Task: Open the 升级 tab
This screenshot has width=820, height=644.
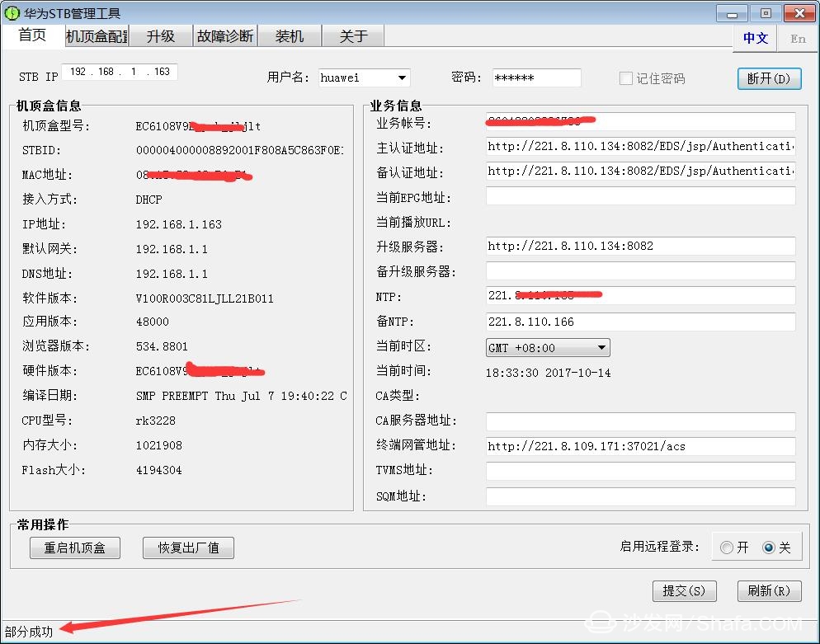Action: coord(161,36)
